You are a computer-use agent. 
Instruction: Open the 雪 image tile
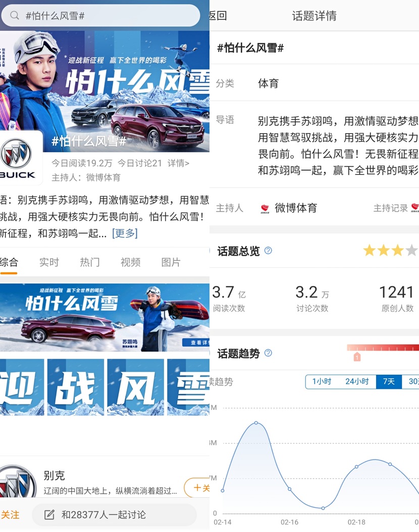(188, 387)
